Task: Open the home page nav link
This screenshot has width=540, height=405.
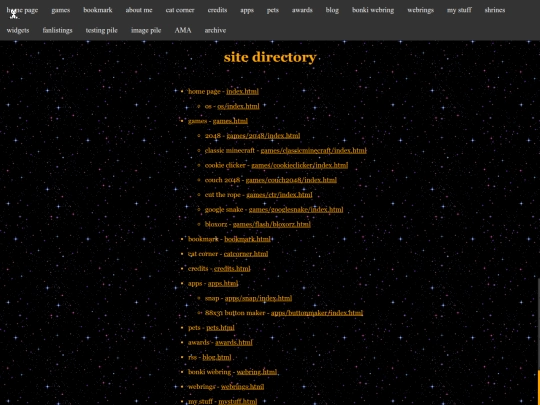Action: (x=22, y=10)
